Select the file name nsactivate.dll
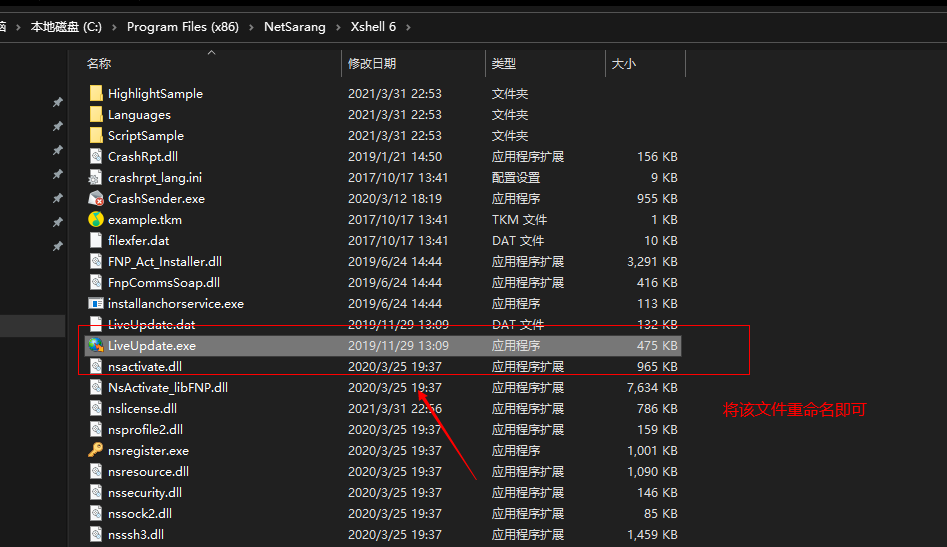The height and width of the screenshot is (547, 947). (144, 366)
